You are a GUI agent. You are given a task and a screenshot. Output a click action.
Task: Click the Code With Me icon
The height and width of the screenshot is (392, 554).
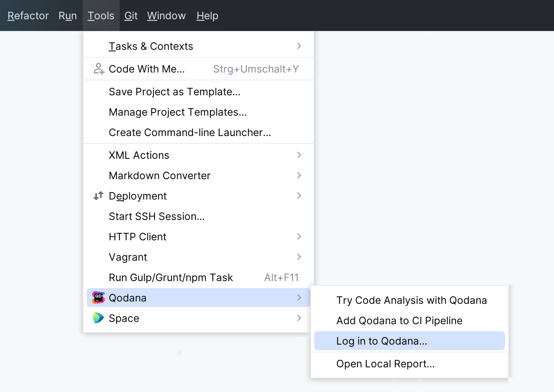[x=98, y=69]
